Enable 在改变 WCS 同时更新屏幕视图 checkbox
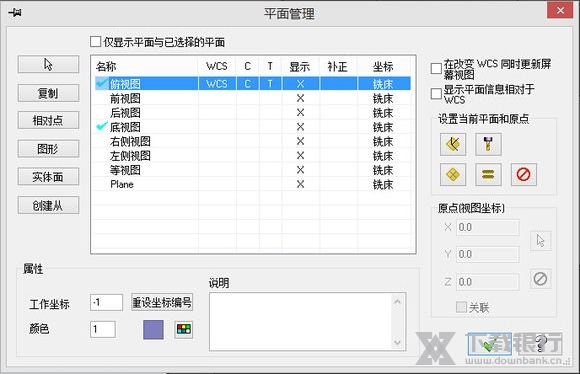Viewport: 580px width, 374px height. click(436, 68)
